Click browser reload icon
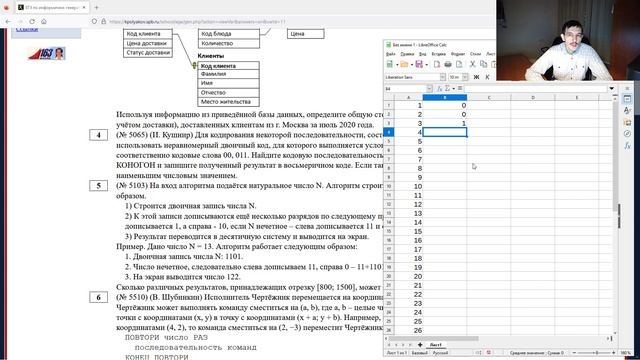Image resolution: width=640 pixels, height=360 pixels. click(x=32, y=21)
